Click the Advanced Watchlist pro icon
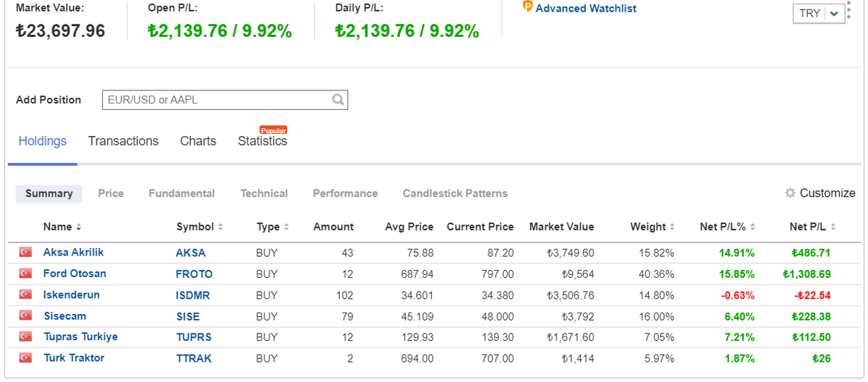Image resolution: width=868 pixels, height=382 pixels. 527,7
